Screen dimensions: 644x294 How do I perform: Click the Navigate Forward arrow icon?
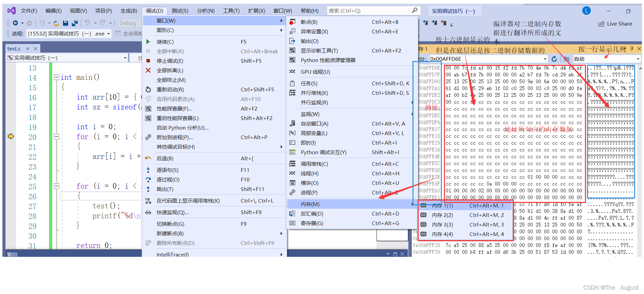tap(29, 23)
